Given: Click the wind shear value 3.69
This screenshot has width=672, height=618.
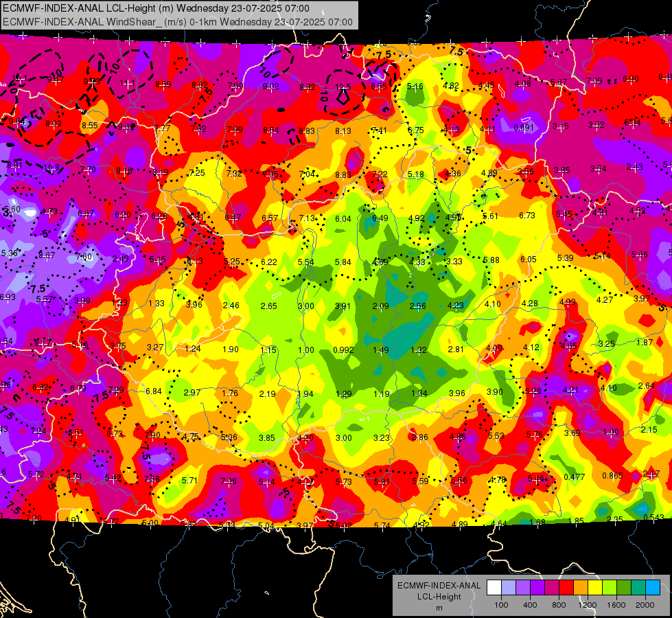Looking at the screenshot, I should click(572, 433).
